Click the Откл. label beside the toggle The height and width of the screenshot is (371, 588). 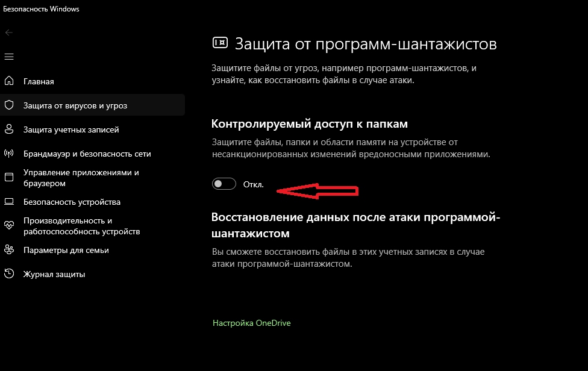coord(253,184)
